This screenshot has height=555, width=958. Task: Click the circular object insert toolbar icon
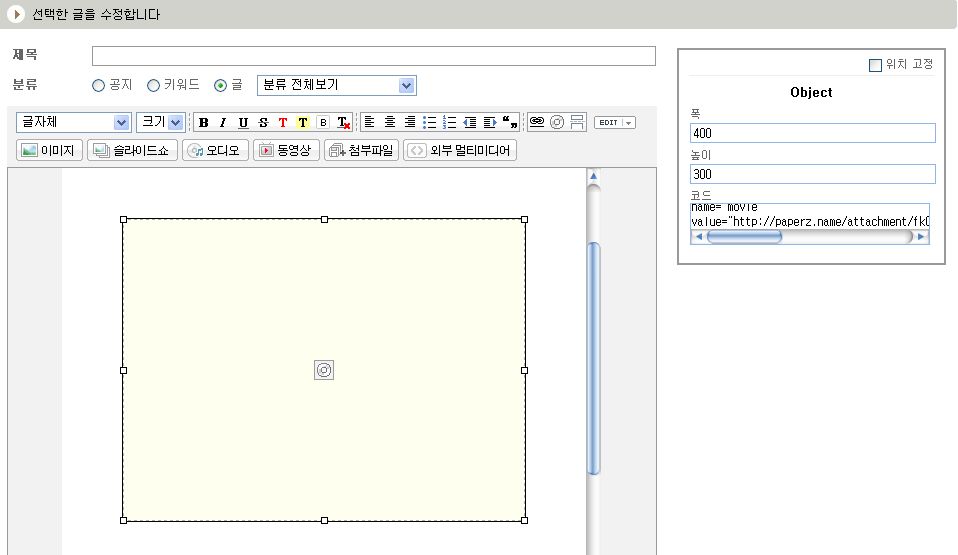pos(557,122)
